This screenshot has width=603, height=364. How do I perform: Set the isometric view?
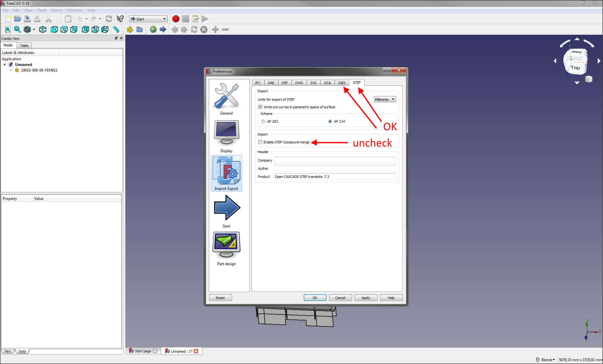43,29
